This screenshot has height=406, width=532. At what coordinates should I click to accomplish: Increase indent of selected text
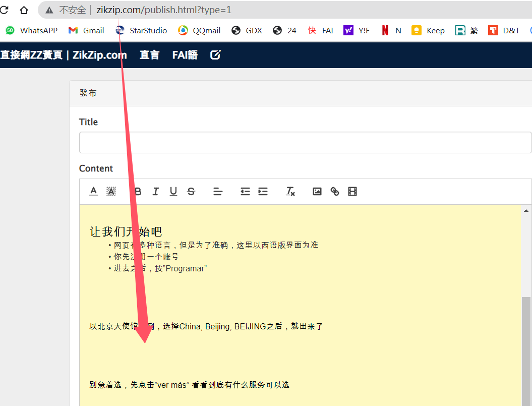[263, 192]
